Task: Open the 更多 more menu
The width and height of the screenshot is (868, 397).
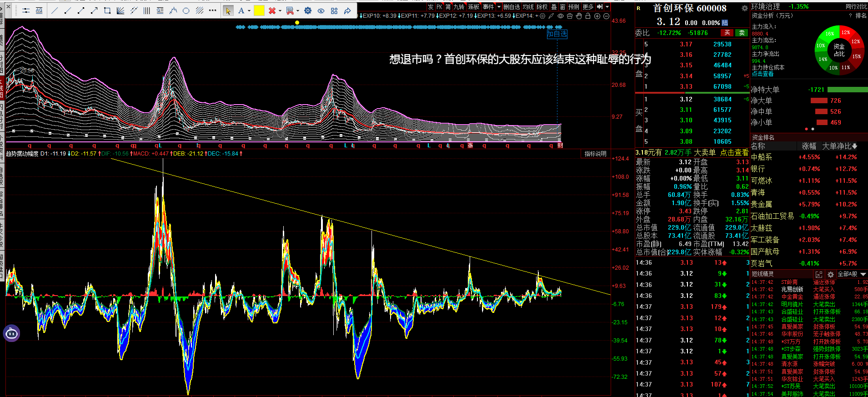Action: point(588,7)
